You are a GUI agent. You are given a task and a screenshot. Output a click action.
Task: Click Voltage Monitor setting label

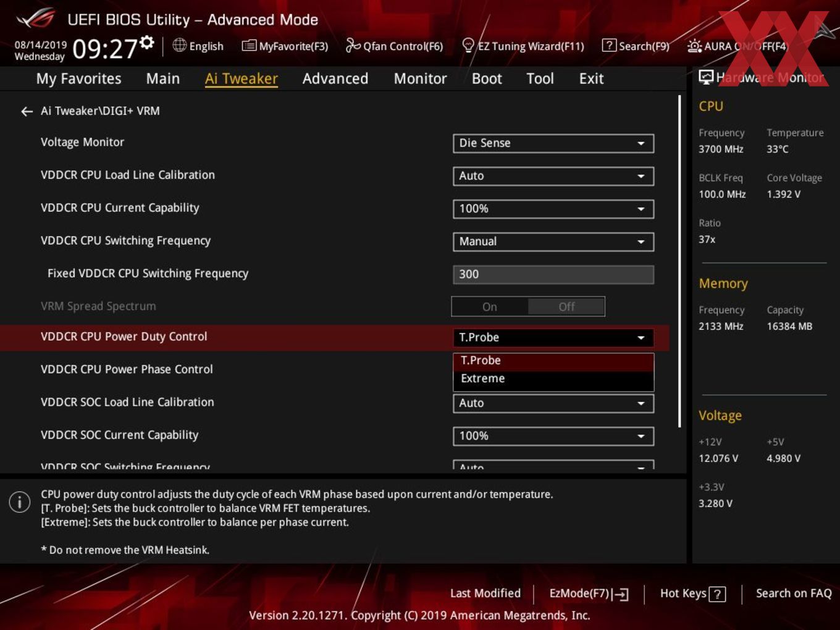(x=82, y=142)
